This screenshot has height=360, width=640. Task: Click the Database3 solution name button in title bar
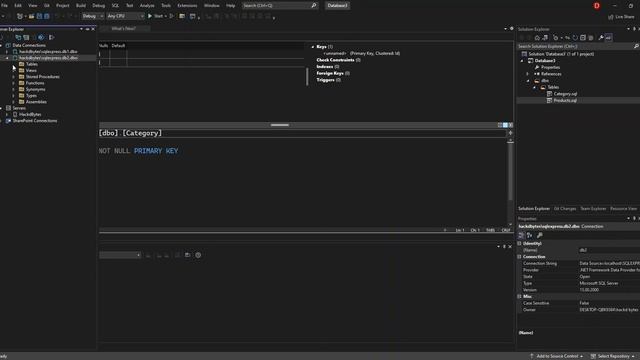tap(337, 5)
